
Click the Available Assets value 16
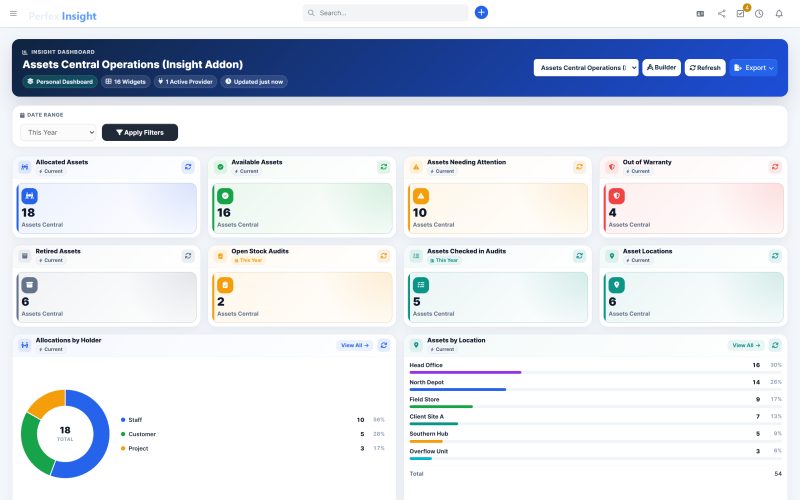click(224, 213)
